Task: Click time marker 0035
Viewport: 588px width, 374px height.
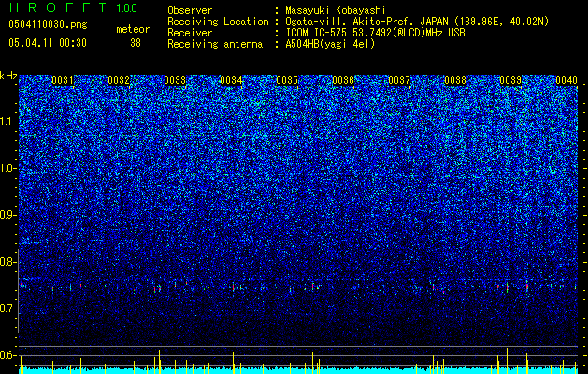Action: point(287,80)
